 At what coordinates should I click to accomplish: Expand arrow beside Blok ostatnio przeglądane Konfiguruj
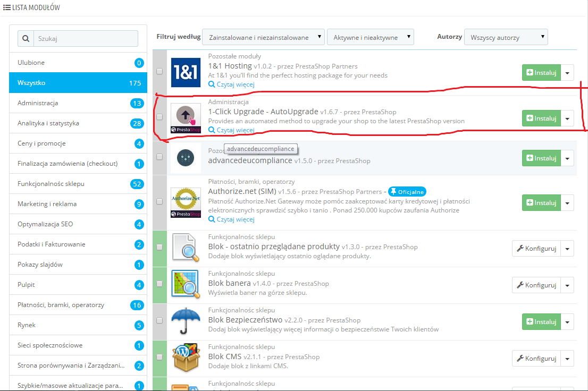coord(567,249)
